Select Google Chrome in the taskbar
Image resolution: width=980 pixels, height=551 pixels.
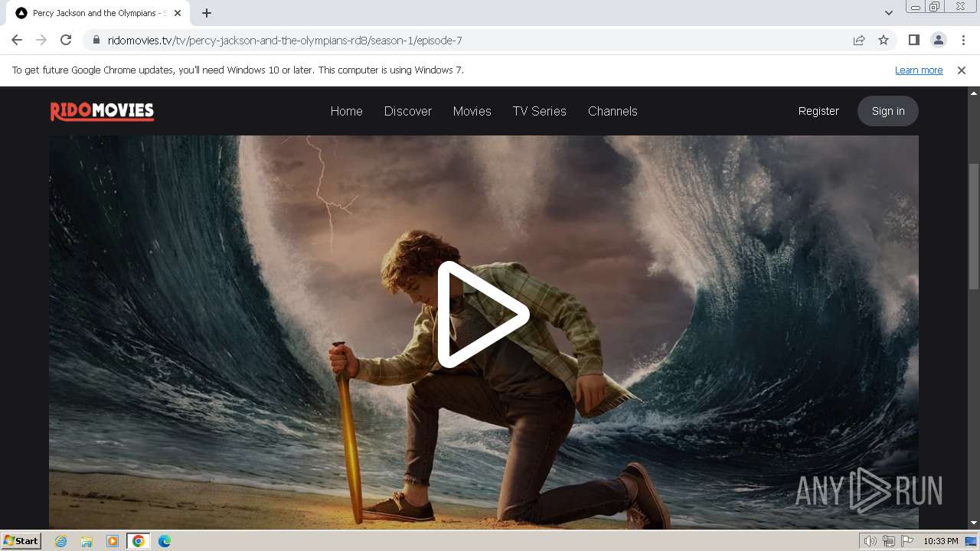[x=138, y=541]
